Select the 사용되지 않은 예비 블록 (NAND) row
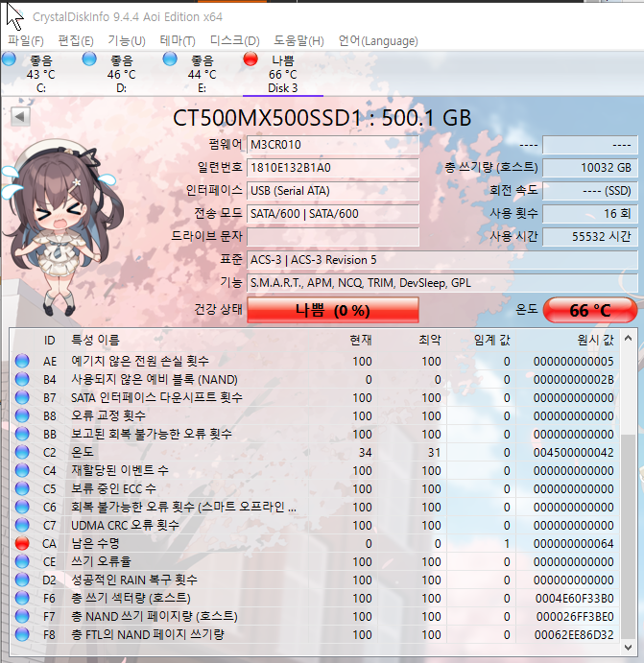The height and width of the screenshot is (663, 644). 315,379
